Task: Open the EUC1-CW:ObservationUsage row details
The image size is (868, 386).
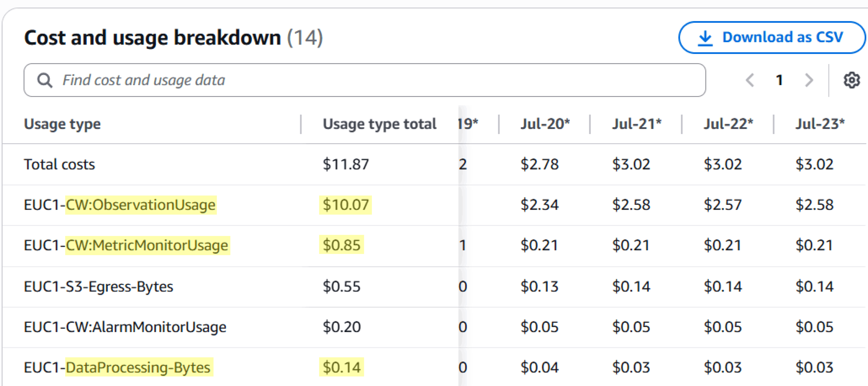Action: point(119,205)
